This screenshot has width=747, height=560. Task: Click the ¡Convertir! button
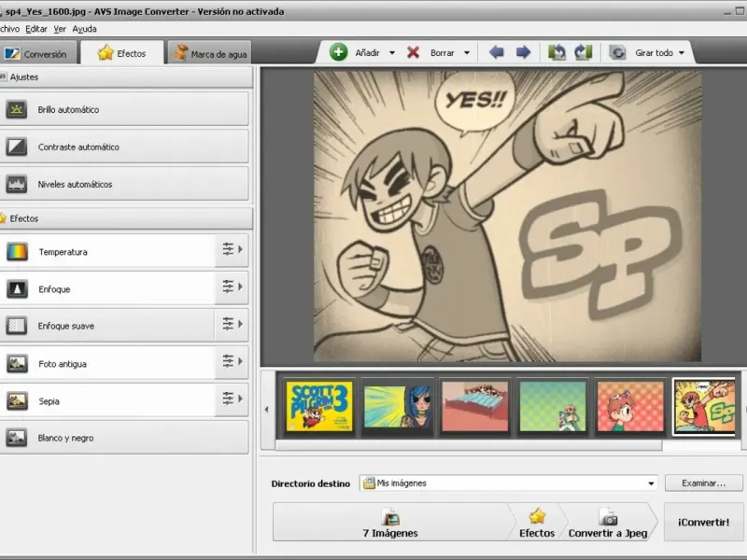703,522
